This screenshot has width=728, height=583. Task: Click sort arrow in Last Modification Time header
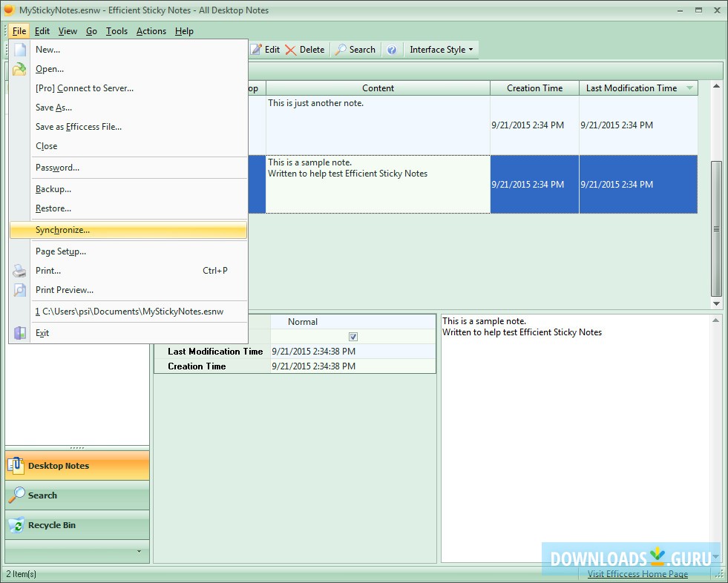coord(689,88)
